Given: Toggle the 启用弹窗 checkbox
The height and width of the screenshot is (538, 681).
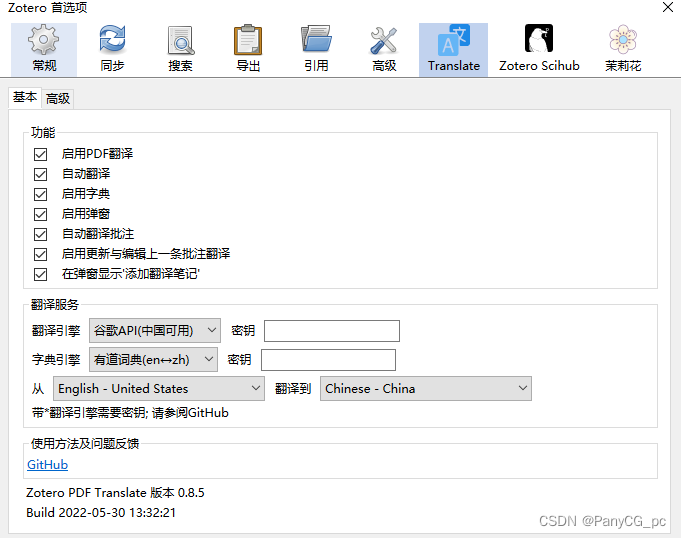Looking at the screenshot, I should pos(40,214).
